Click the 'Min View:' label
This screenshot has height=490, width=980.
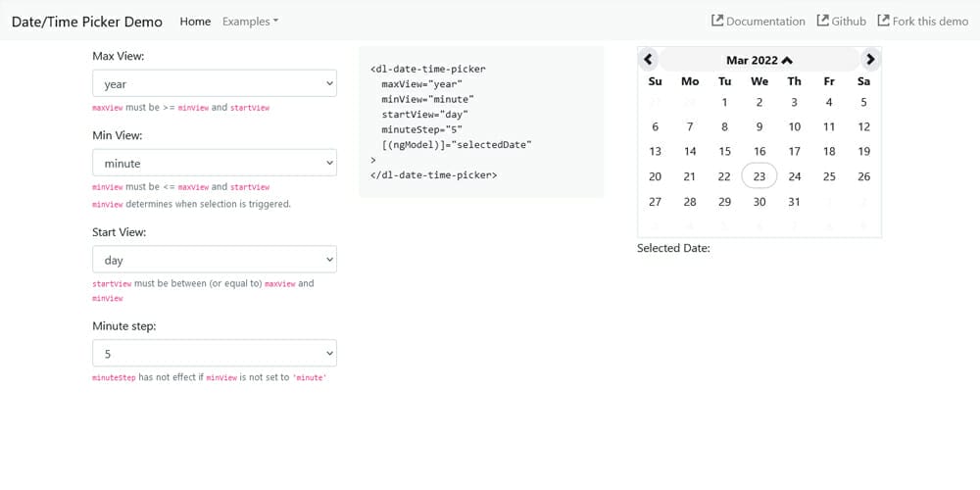pos(118,135)
